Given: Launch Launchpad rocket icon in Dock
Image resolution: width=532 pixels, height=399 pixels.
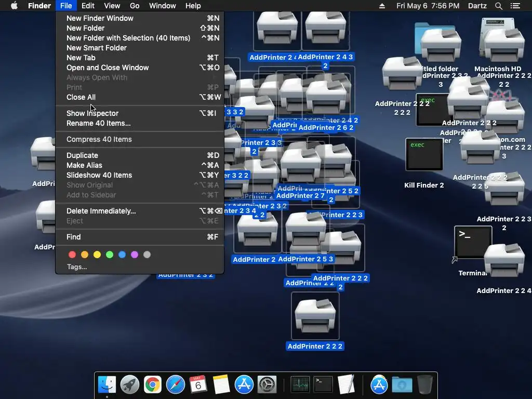Looking at the screenshot, I should [x=129, y=385].
